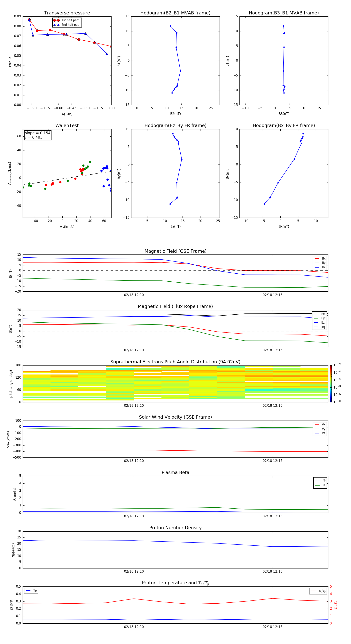
Task: Click "|B|" legend entry in Flux Rope plot
Action: (x=320, y=327)
